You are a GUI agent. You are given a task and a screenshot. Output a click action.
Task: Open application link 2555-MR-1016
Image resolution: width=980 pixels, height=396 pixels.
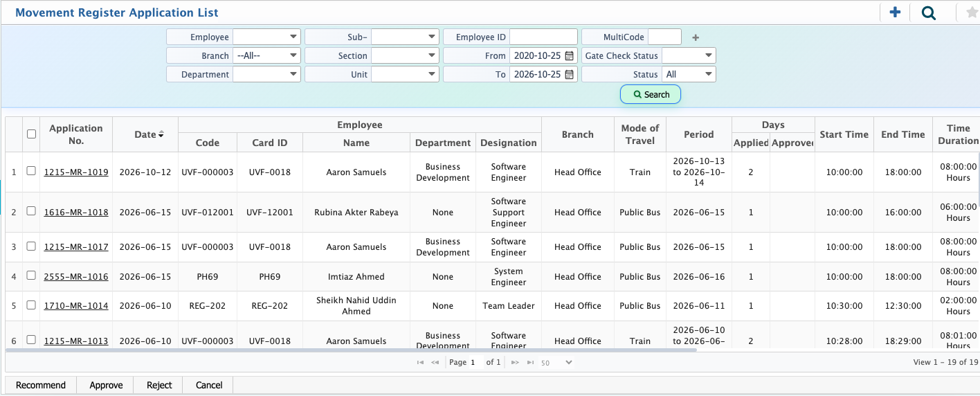(x=76, y=277)
